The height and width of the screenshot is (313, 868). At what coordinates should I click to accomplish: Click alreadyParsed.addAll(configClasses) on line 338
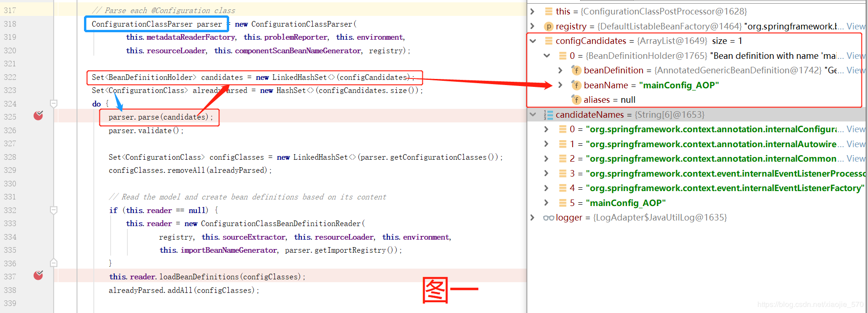pyautogui.click(x=184, y=290)
